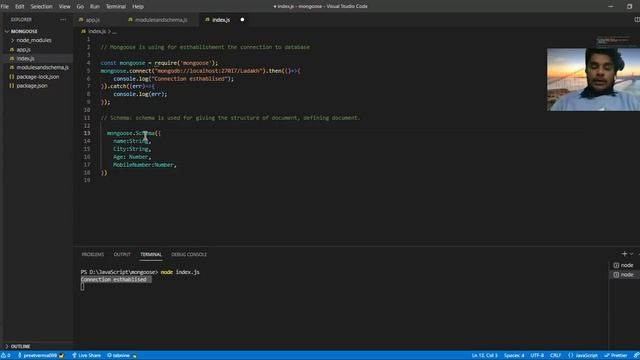This screenshot has height=360, width=640.
Task: Open the Selection menu
Action: pos(41,7)
